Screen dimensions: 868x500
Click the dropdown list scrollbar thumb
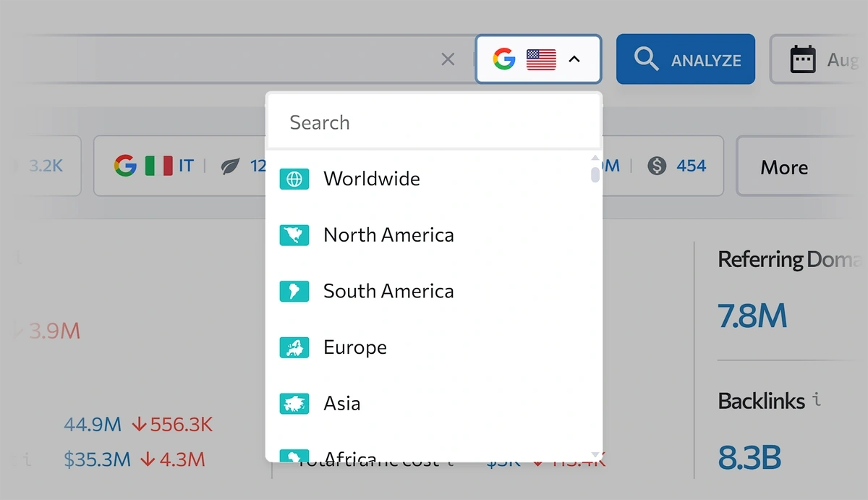coord(595,175)
